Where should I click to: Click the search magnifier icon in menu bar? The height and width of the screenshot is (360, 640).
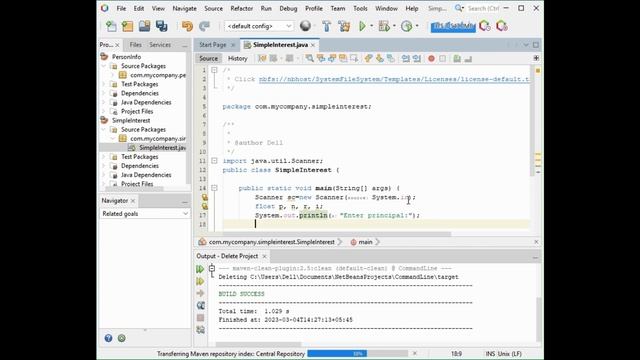pyautogui.click(x=459, y=8)
